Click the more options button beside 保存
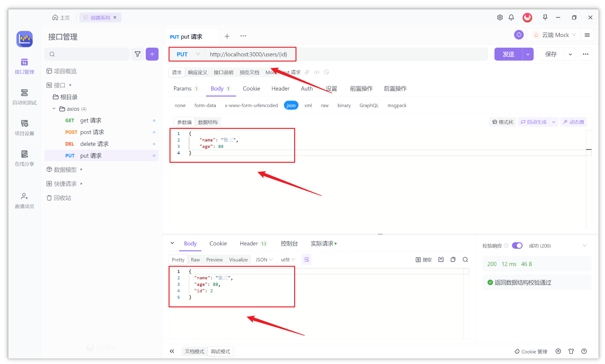 point(586,54)
